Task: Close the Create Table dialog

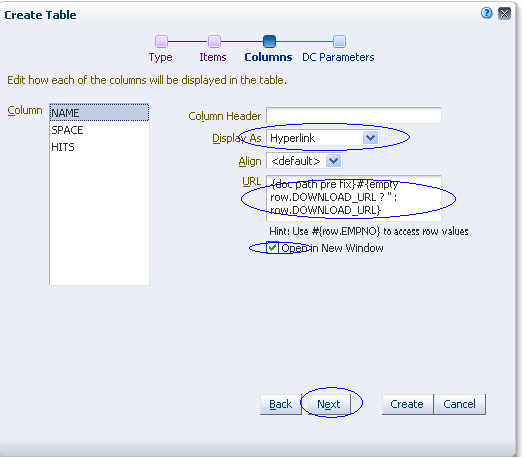Action: (x=504, y=14)
